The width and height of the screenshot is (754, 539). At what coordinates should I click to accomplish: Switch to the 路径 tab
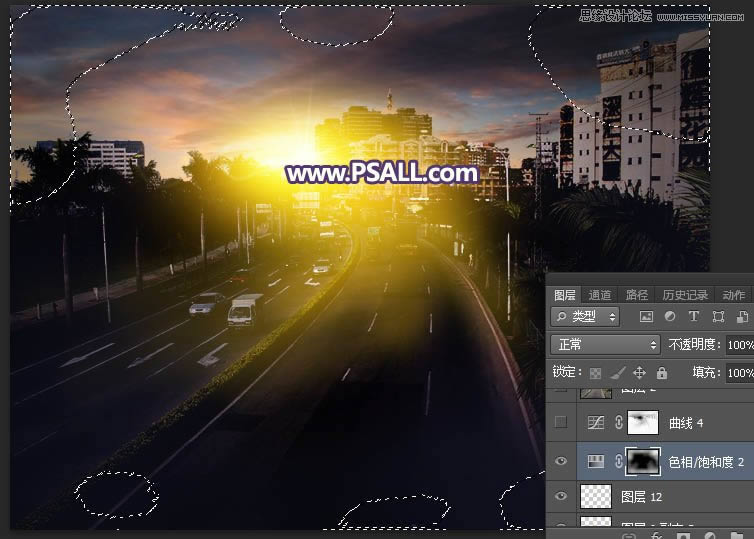636,295
